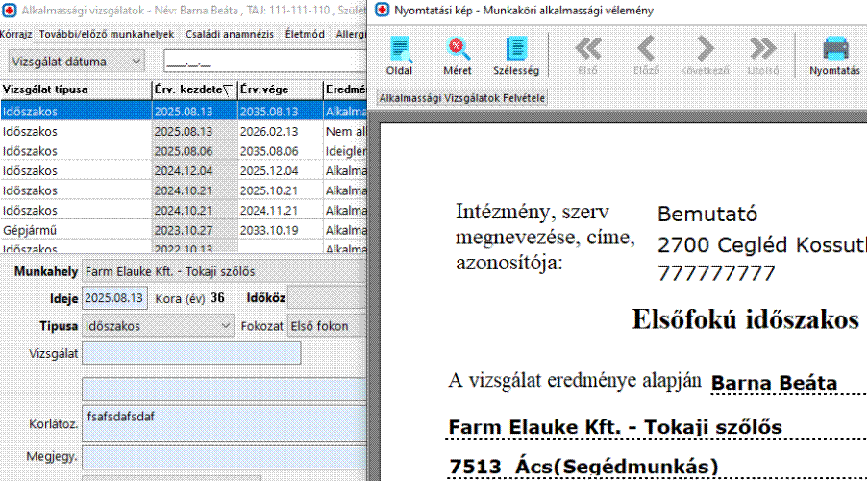868x482 pixels.
Task: Print document with the Nyomtatás icon
Action: [834, 55]
